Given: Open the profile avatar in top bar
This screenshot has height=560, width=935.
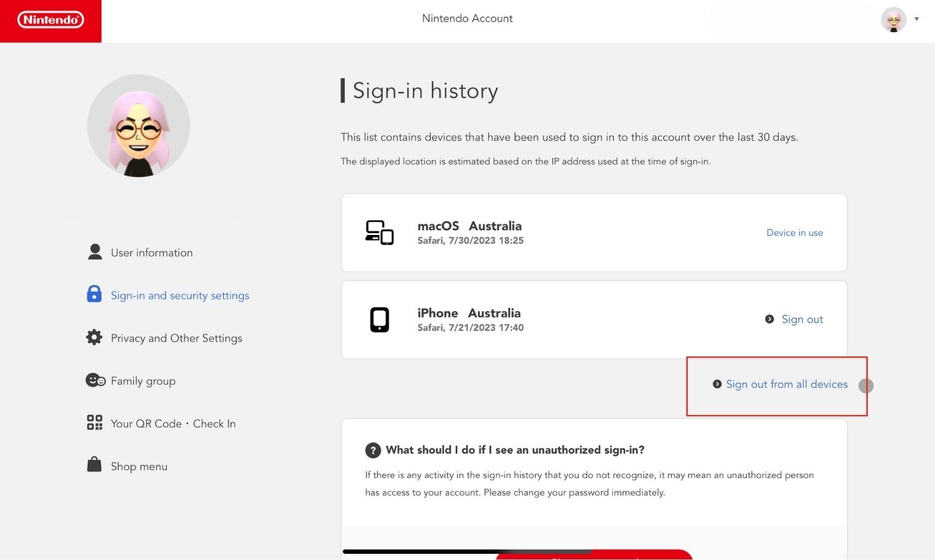Looking at the screenshot, I should pyautogui.click(x=893, y=20).
